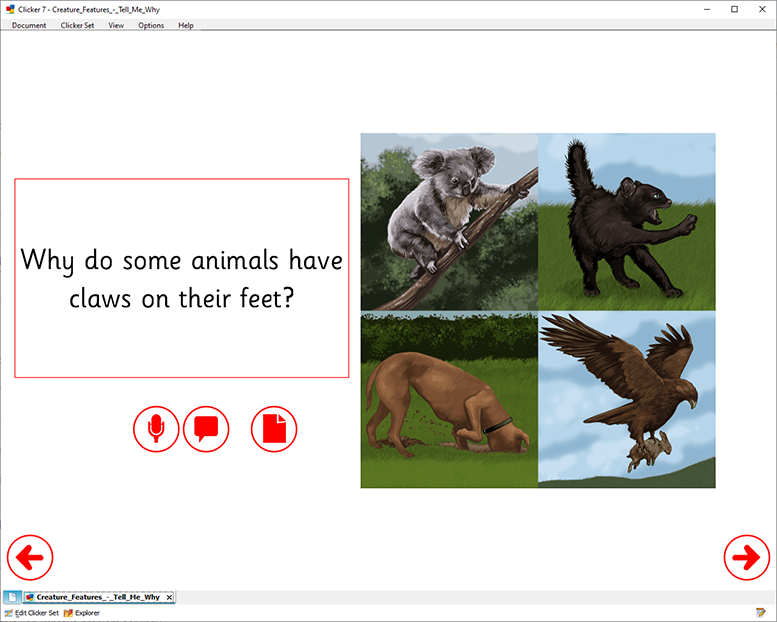Close the Creature_Features_-_Tell_Me_Why tab

[x=169, y=597]
